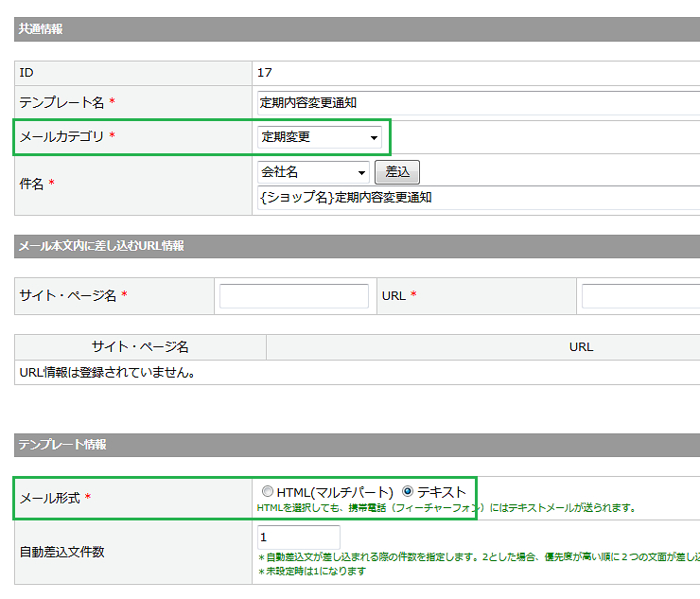Click the メール形式 field label
Image resolution: width=700 pixels, height=599 pixels.
(50, 498)
